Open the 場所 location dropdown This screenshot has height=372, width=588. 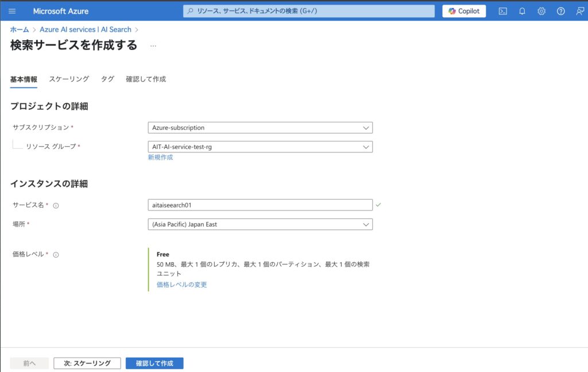[x=260, y=224]
